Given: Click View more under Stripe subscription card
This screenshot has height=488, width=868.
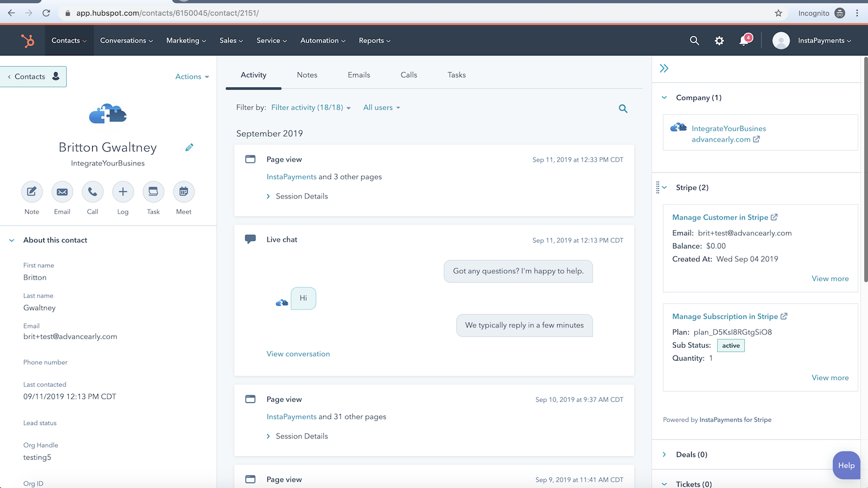Looking at the screenshot, I should tap(830, 378).
